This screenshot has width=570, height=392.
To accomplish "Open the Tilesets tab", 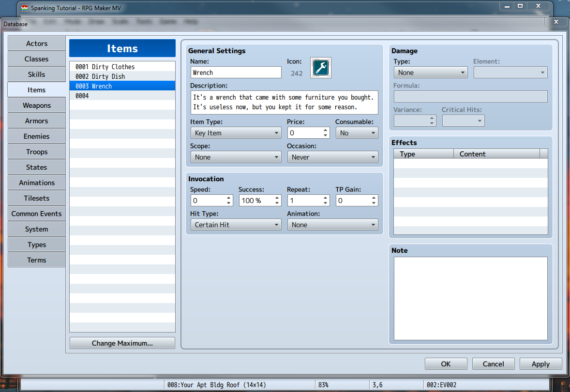I will pos(37,198).
